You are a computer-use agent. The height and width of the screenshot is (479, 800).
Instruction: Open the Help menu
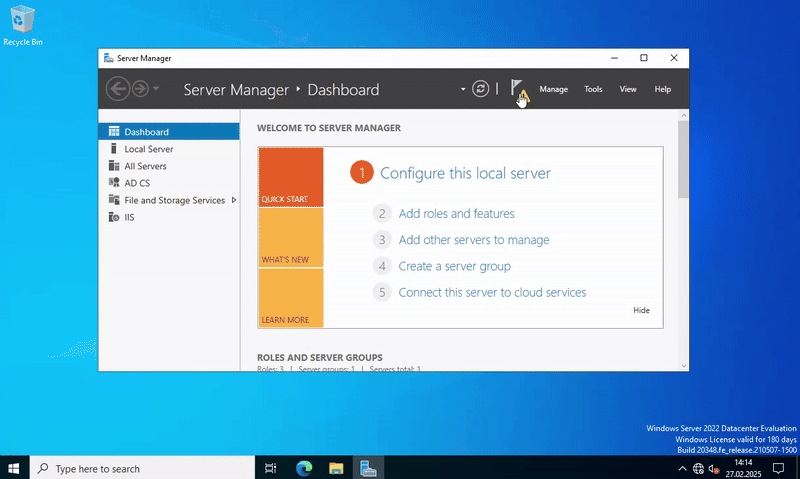[663, 89]
